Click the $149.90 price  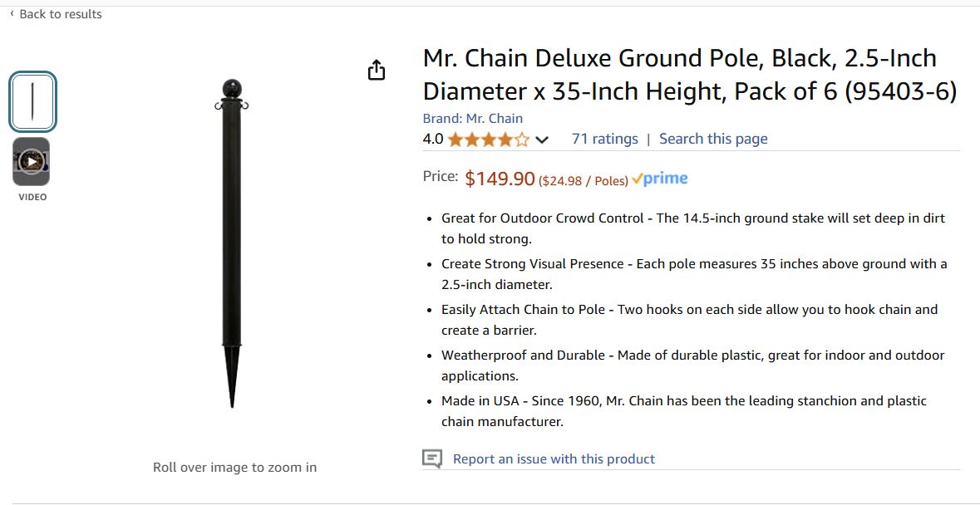click(x=500, y=179)
